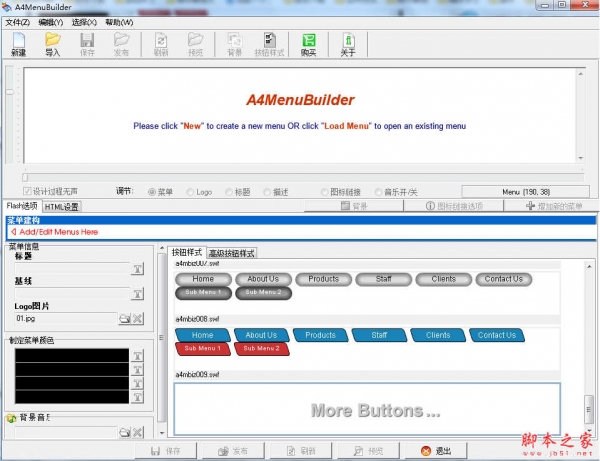Screen dimensions: 600x461
Task: Click the bottom 发布 button
Action: pyautogui.click(x=233, y=451)
